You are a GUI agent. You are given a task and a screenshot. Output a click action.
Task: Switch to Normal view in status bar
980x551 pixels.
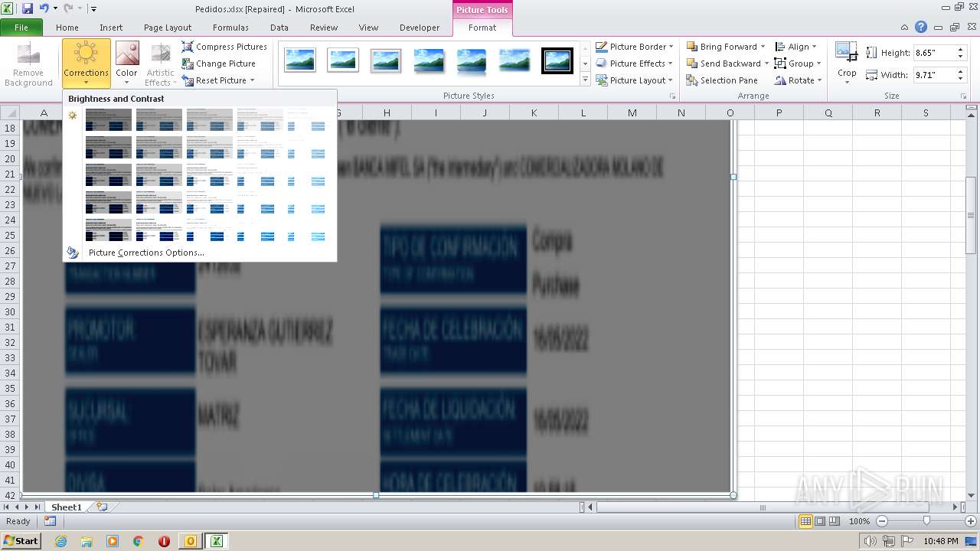805,521
